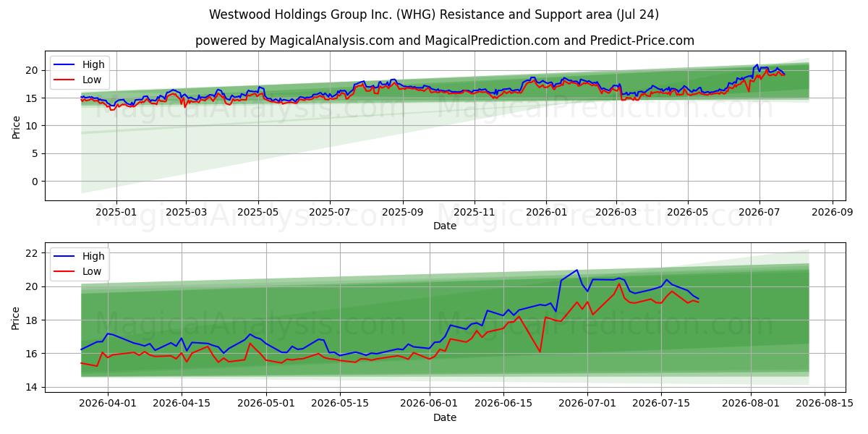Click the blue High line peak near 2026-07-01
868x434 pixels.
coord(576,270)
